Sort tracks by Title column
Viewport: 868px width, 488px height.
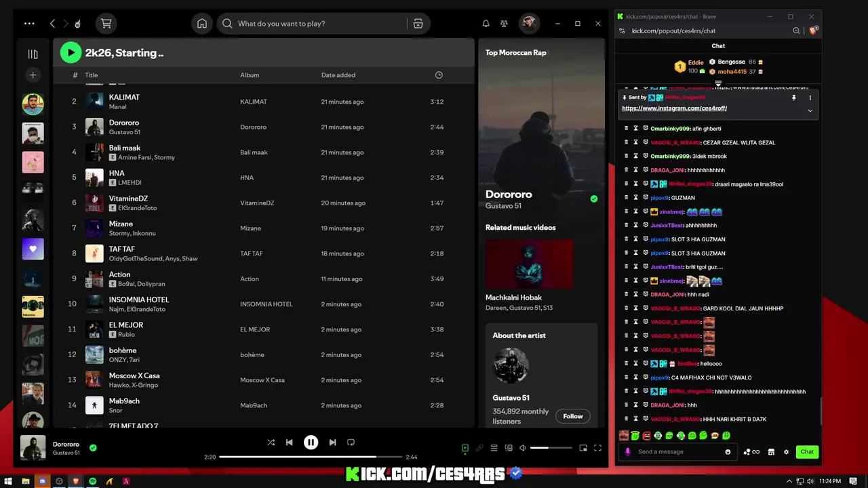coord(92,75)
